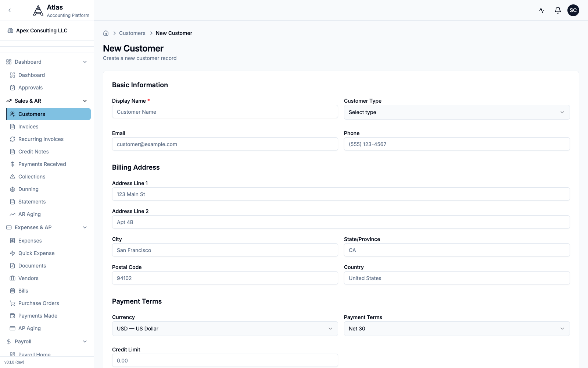
Task: Click the Atlas logo icon
Action: tap(38, 11)
